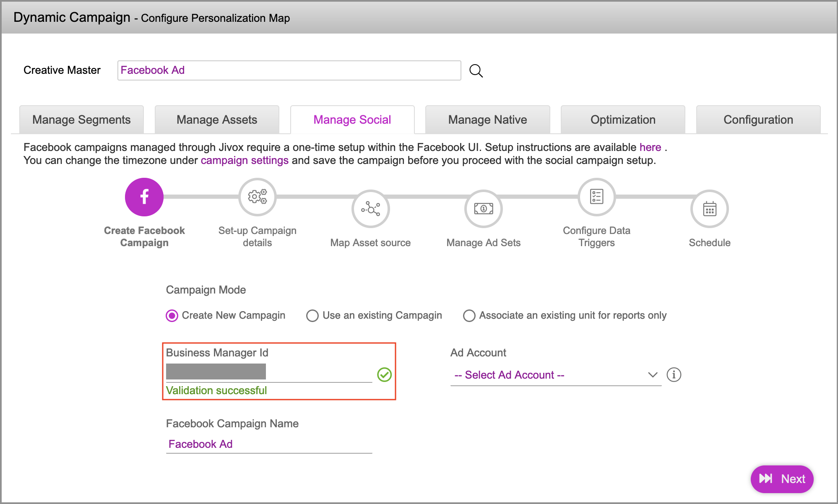Open the campaign settings link
838x504 pixels.
[245, 161]
